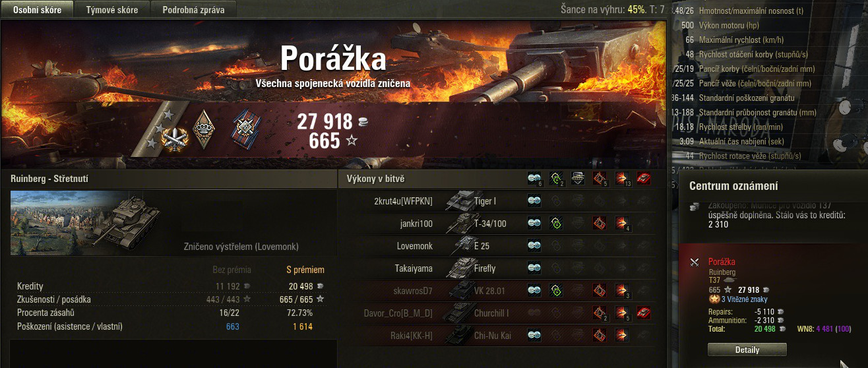Click the brass knuckles diamond medal

point(204,126)
